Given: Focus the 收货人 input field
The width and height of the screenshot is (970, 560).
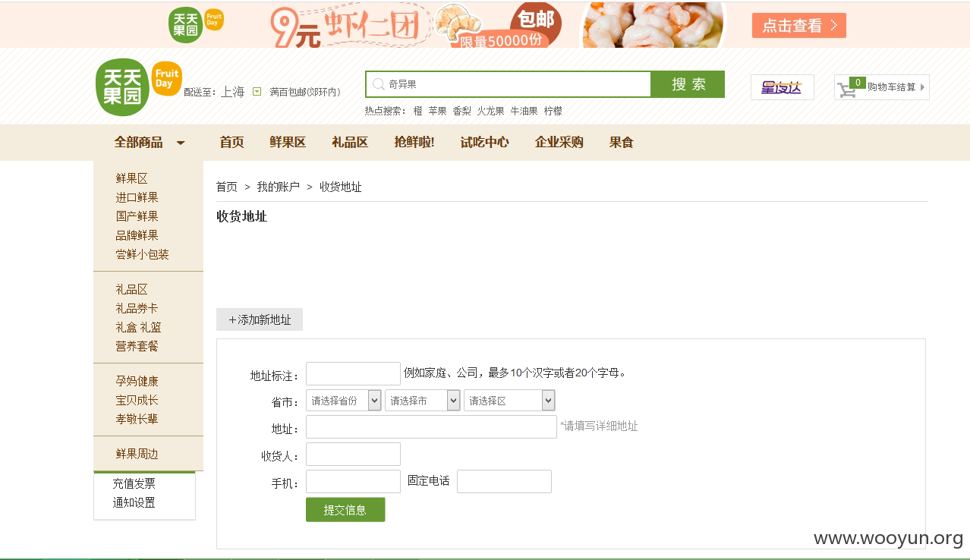Looking at the screenshot, I should coord(353,455).
